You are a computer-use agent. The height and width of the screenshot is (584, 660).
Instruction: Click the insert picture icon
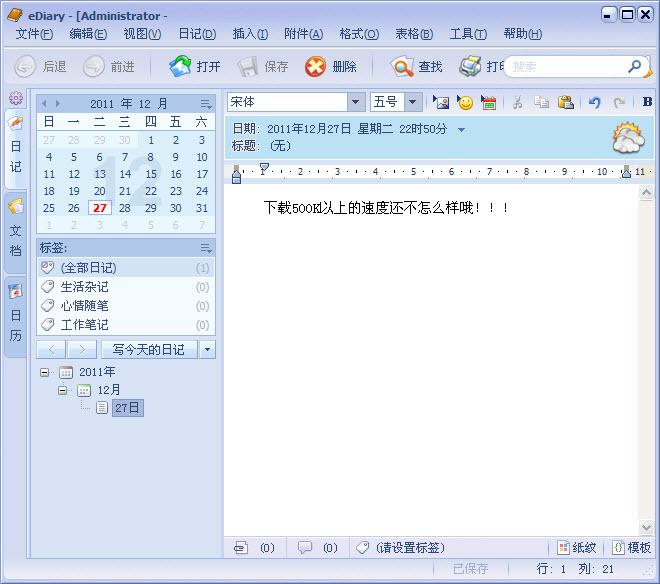tap(441, 102)
